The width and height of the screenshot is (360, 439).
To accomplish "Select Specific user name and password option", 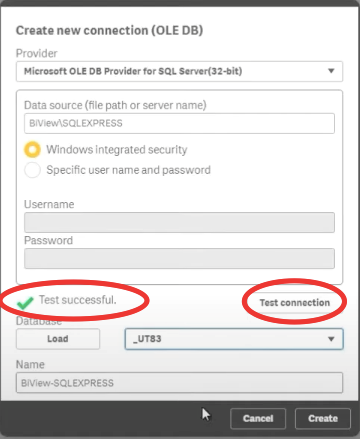I will click(x=32, y=170).
